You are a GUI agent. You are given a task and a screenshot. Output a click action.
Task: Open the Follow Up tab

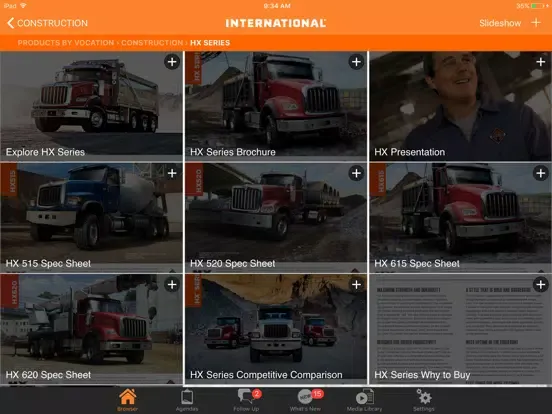pos(246,400)
